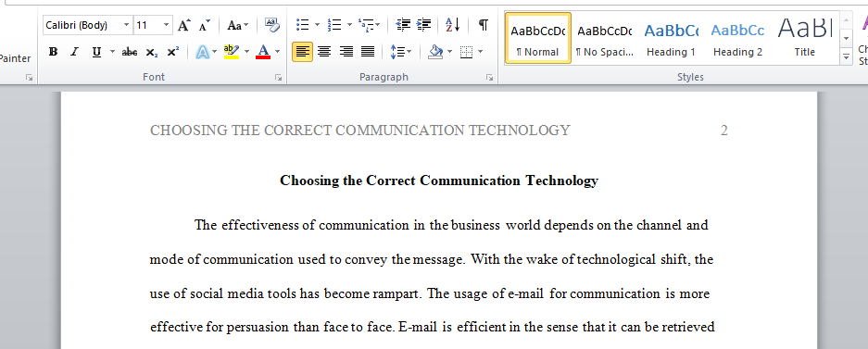
Task: Expand the Numbering dropdown arrow
Action: (x=349, y=25)
